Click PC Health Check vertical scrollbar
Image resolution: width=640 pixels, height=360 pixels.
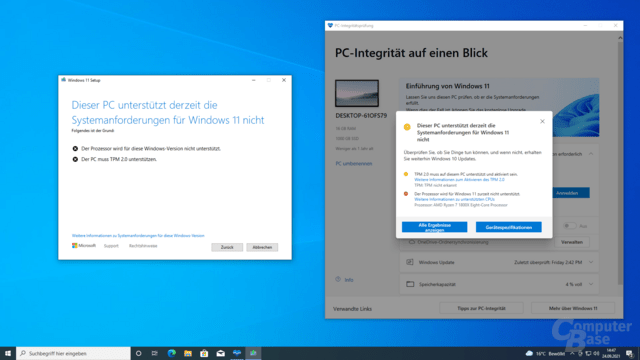click(620, 163)
